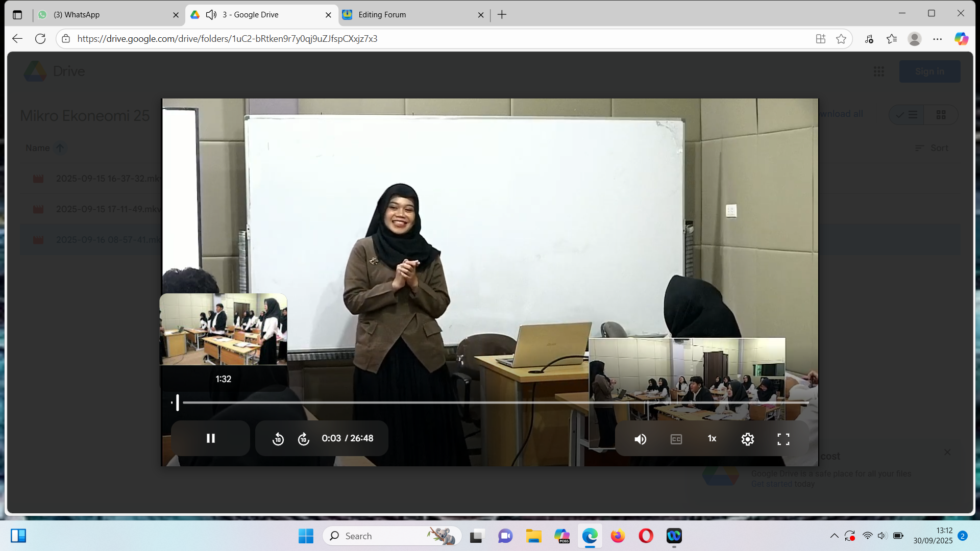
Task: Open browser settings and more menu
Action: coord(937,39)
